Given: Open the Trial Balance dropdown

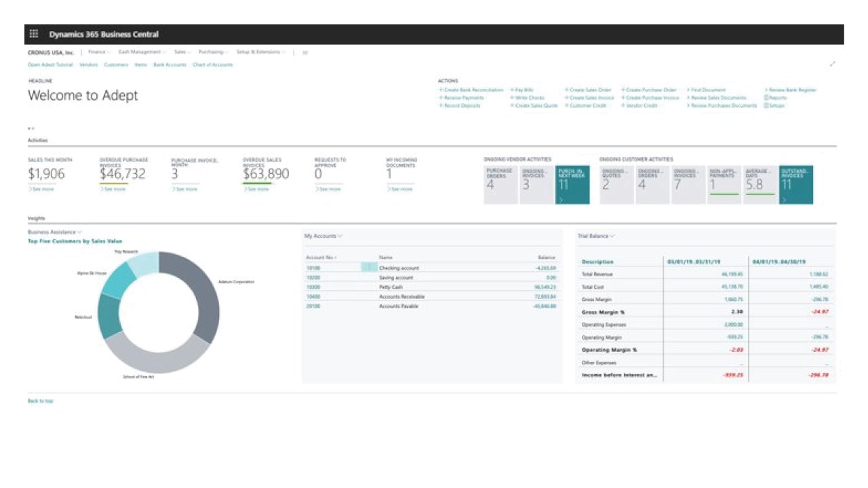Looking at the screenshot, I should [x=596, y=236].
